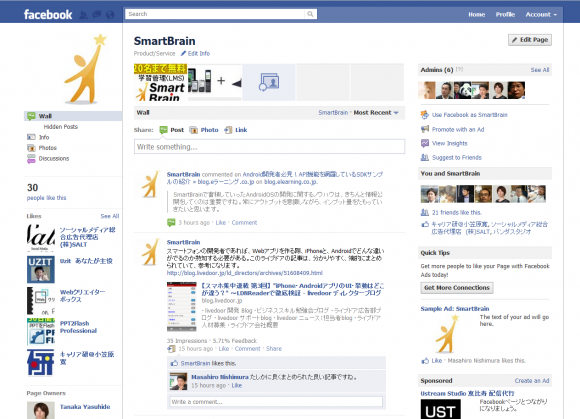The height and width of the screenshot is (419, 580).
Task: Click the PPT2Flash Professional thumbnail
Action: 41,331
